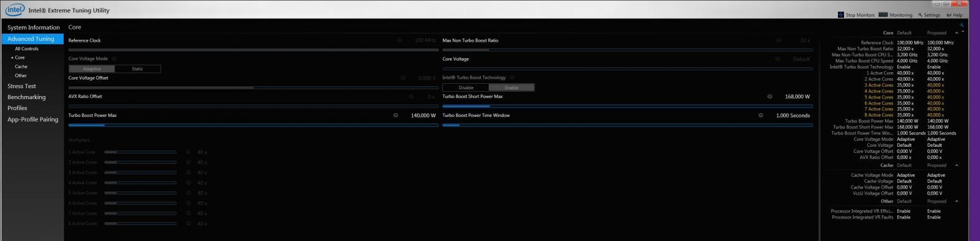Click the Intel logo in the title bar

[x=15, y=10]
